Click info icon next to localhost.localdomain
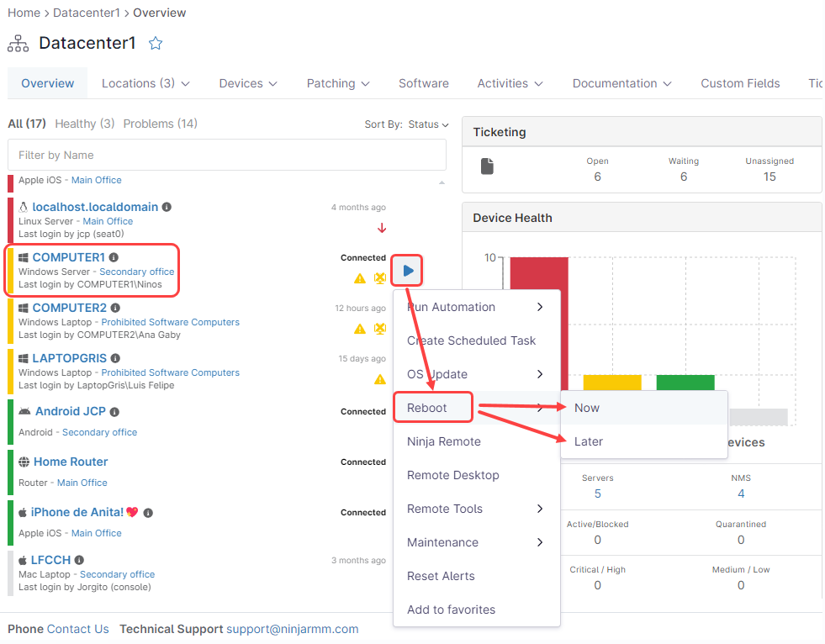The image size is (825, 644). click(x=167, y=207)
